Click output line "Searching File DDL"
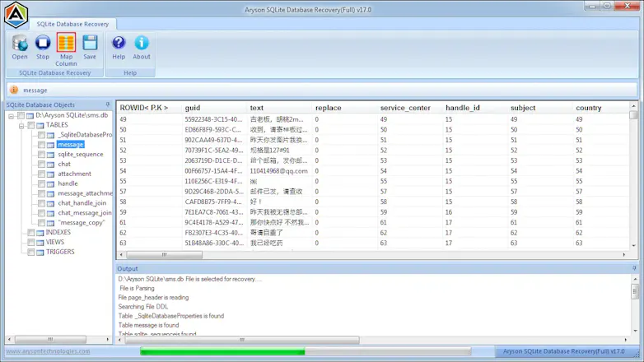 (x=143, y=307)
